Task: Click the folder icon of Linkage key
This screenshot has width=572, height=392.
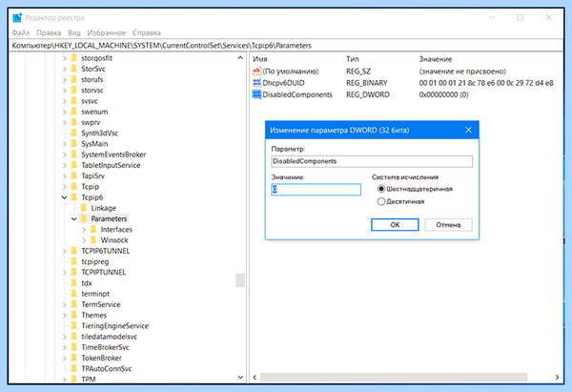Action: click(84, 208)
